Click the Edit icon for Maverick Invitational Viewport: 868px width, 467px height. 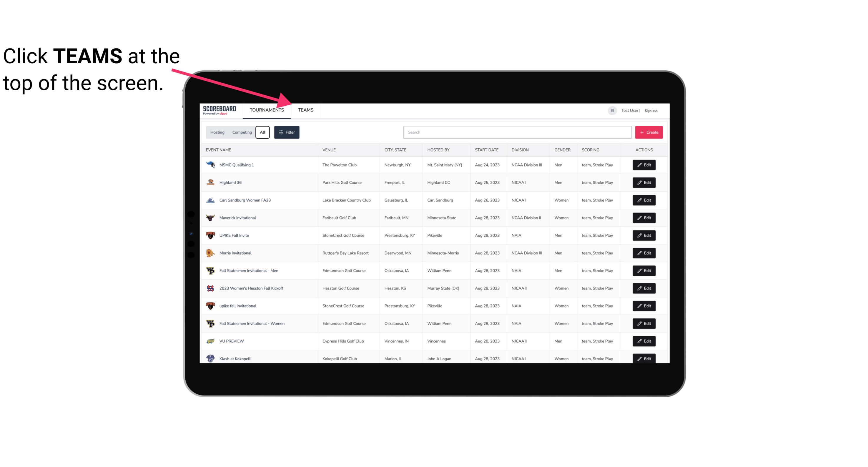644,217
